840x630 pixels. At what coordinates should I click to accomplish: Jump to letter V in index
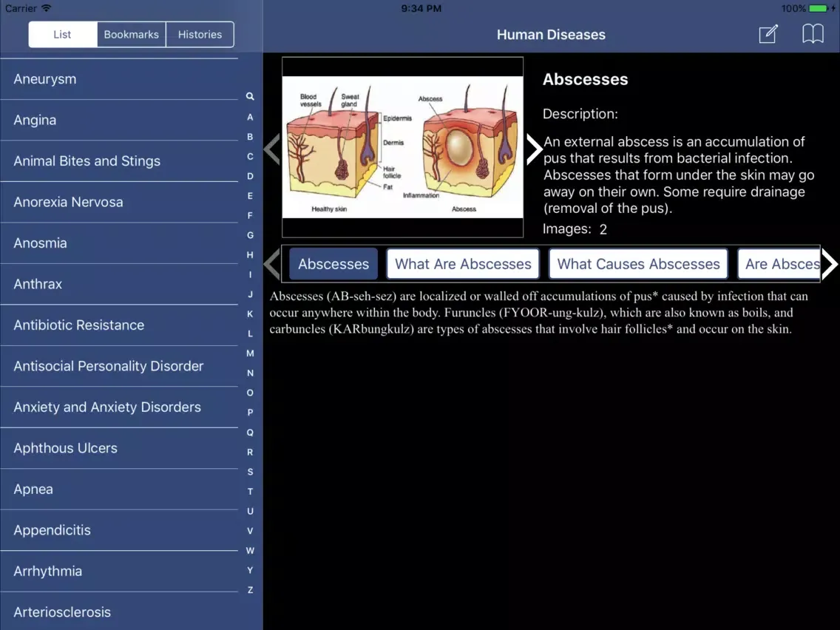click(x=250, y=531)
